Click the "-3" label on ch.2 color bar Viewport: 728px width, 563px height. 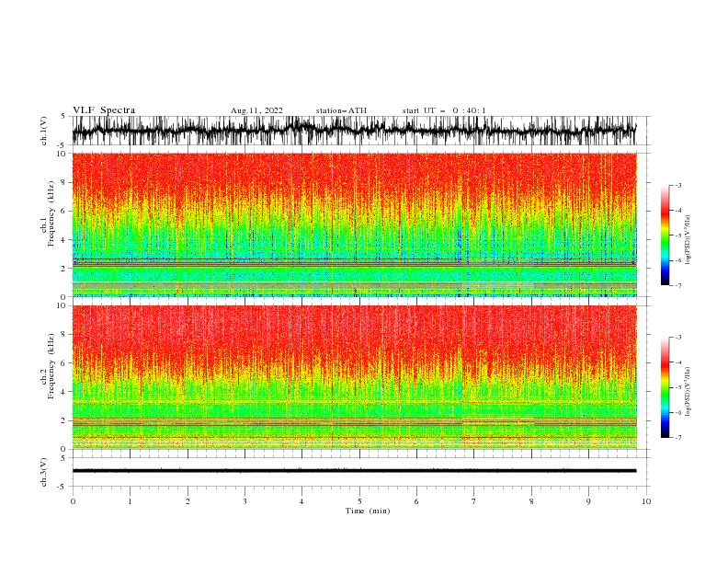click(678, 338)
